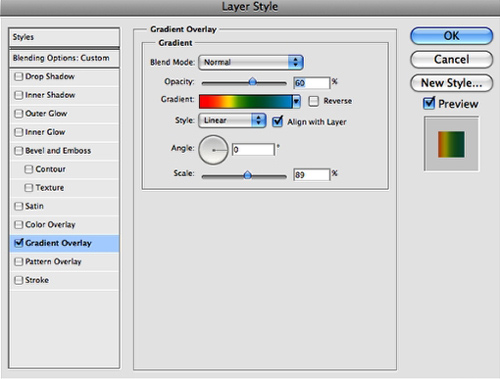Click the Cancel button
The height and width of the screenshot is (379, 500).
click(451, 59)
